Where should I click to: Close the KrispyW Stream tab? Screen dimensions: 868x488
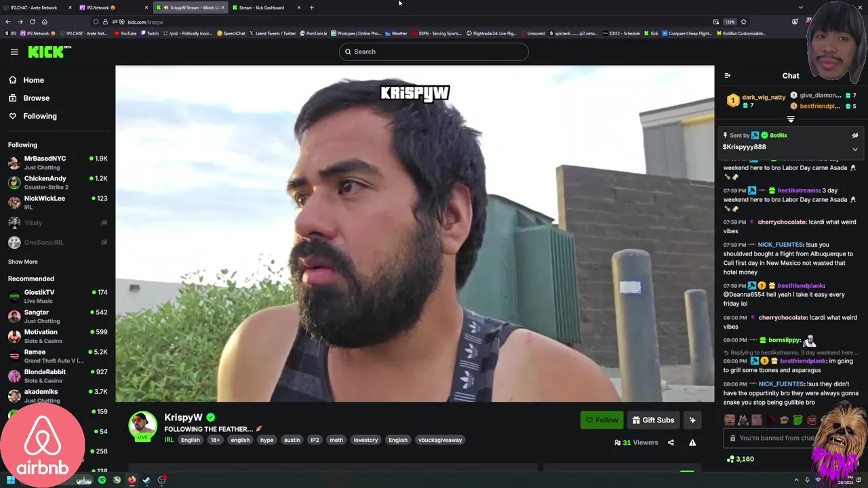222,7
